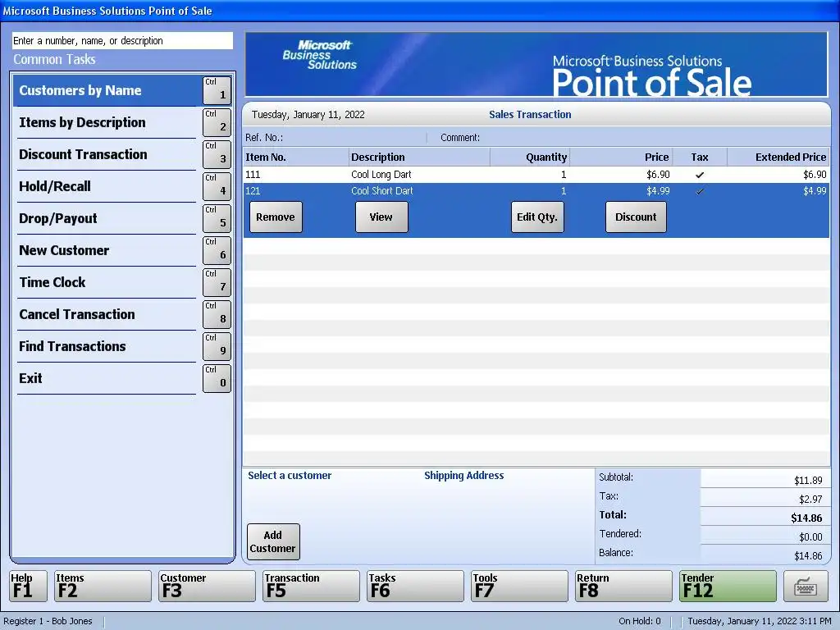
Task: Click the Ctrl 5 shortcut key icon
Action: (x=217, y=218)
